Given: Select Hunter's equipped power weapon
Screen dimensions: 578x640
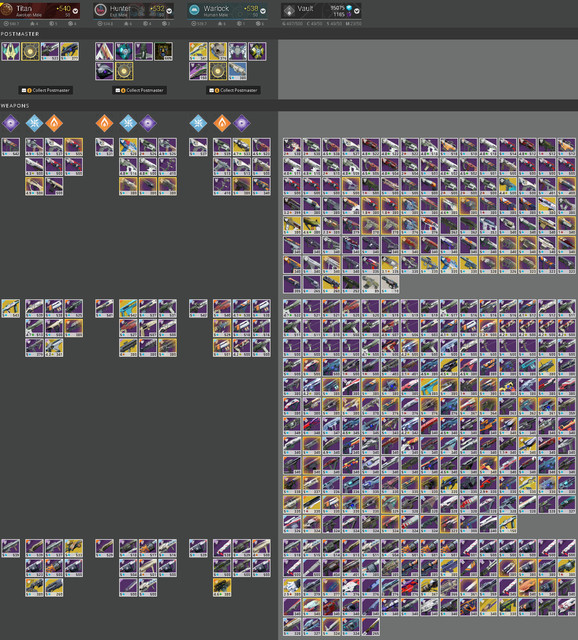Looking at the screenshot, I should pyautogui.click(x=104, y=548).
